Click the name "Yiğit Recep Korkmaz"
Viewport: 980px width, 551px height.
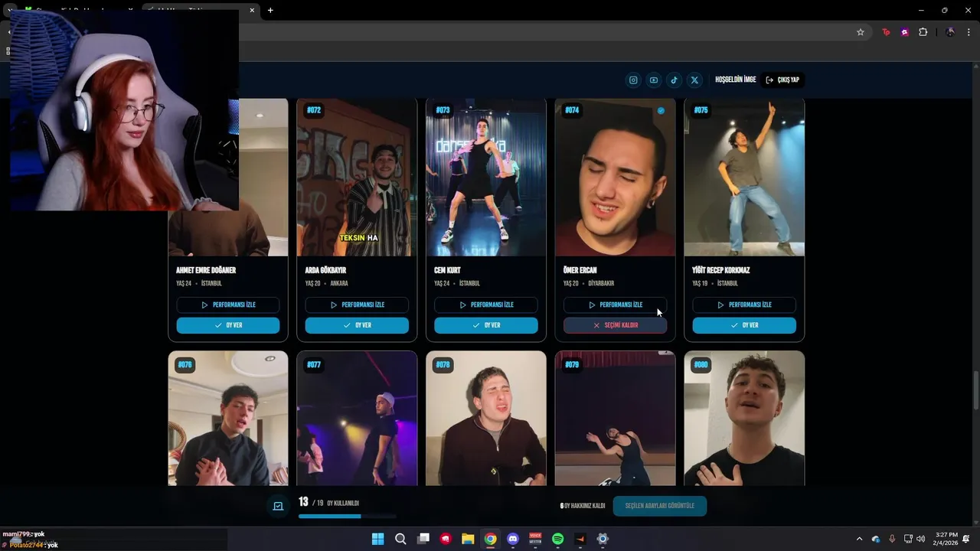720,270
